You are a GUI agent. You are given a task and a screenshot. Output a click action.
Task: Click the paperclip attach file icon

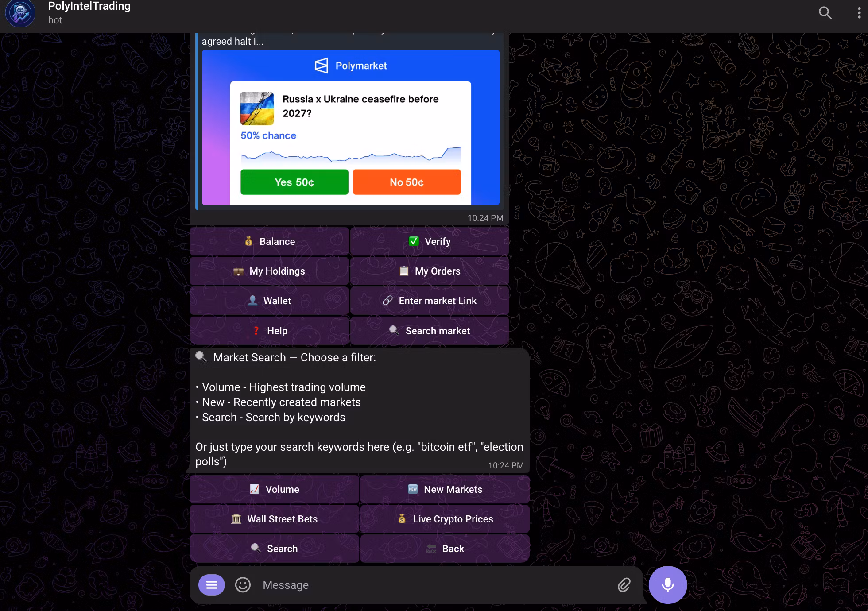(624, 585)
